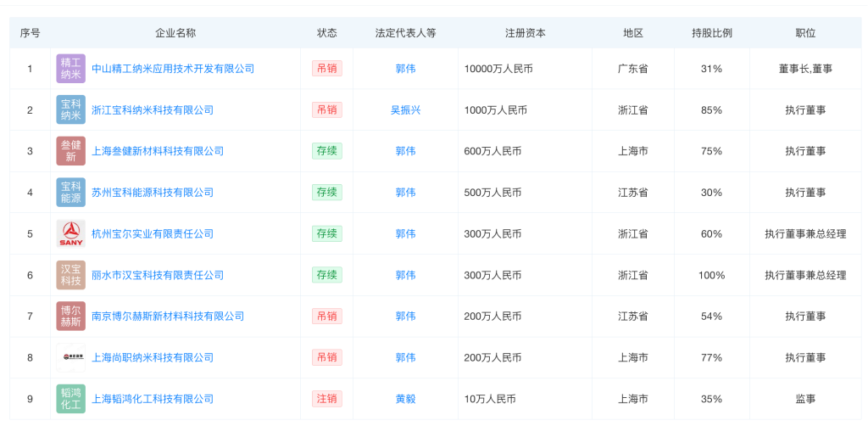Click the 注册资本 column header
This screenshot has width=868, height=426.
tap(526, 33)
